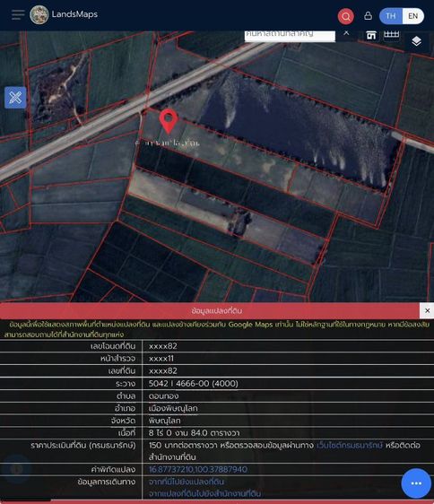Open the treasury department website link
The height and width of the screenshot is (504, 434).
click(x=350, y=445)
